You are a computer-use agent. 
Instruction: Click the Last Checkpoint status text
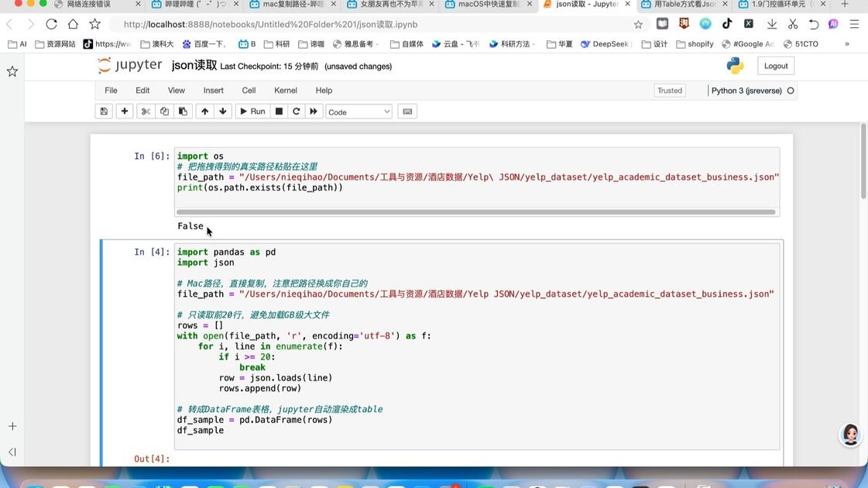[269, 67]
